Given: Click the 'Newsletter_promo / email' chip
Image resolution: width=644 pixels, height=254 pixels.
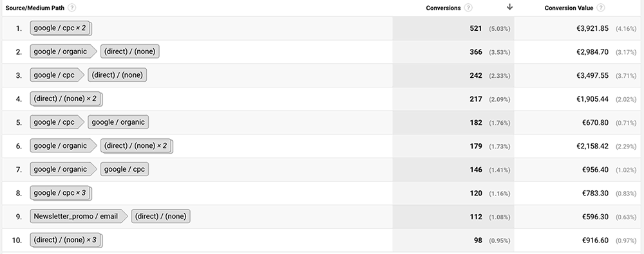Looking at the screenshot, I should 79,216.
